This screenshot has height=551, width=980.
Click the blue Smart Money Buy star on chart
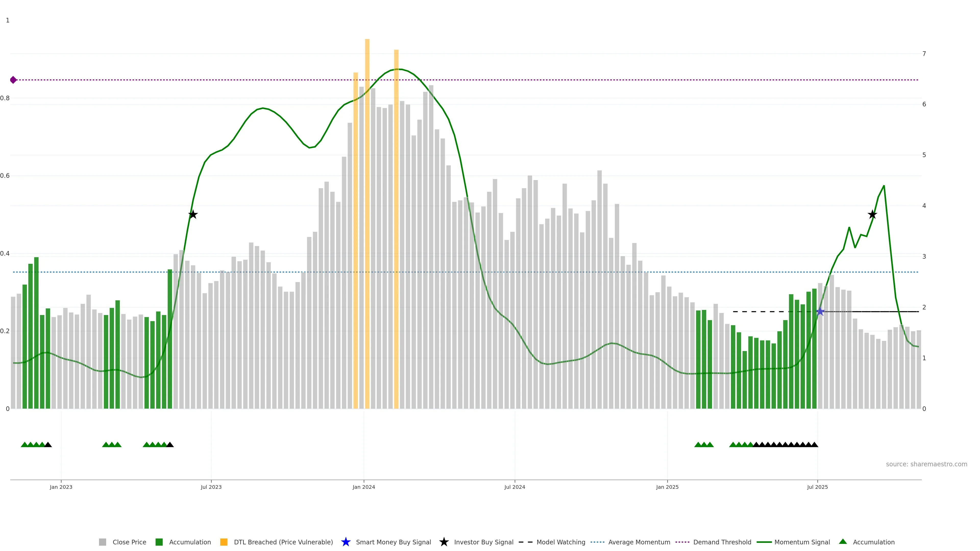coord(820,312)
